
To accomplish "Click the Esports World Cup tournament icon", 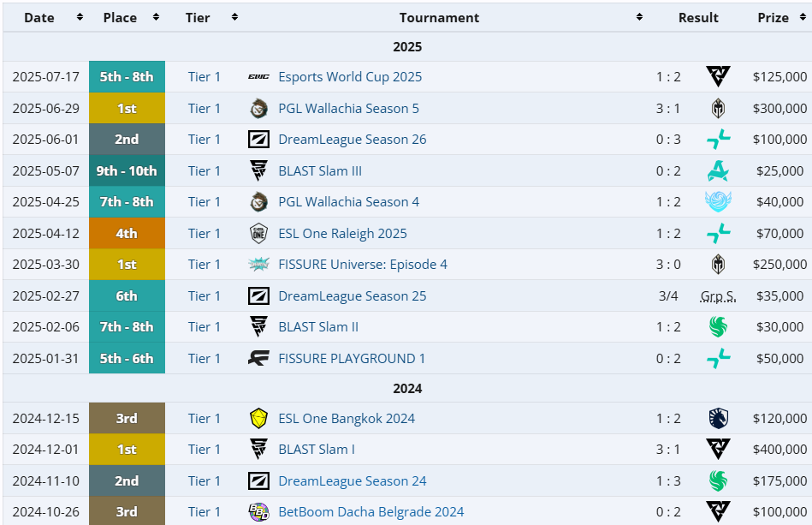I will (258, 77).
